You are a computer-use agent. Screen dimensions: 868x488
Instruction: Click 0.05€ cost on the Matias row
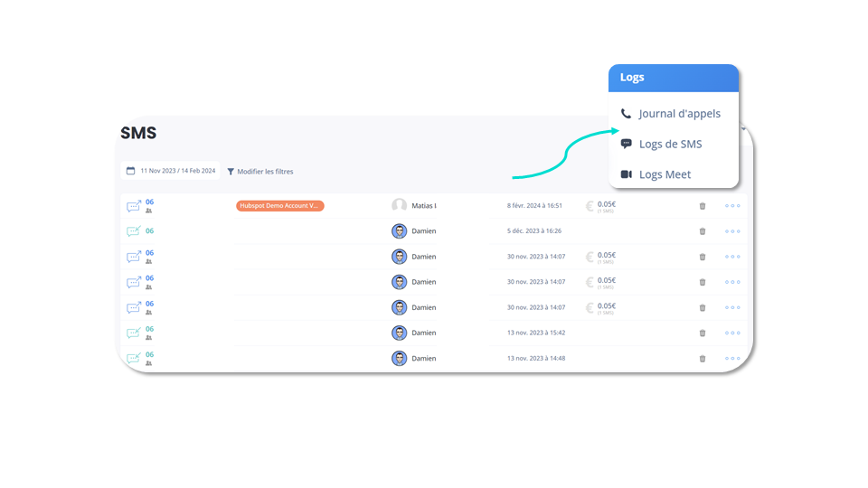(607, 204)
